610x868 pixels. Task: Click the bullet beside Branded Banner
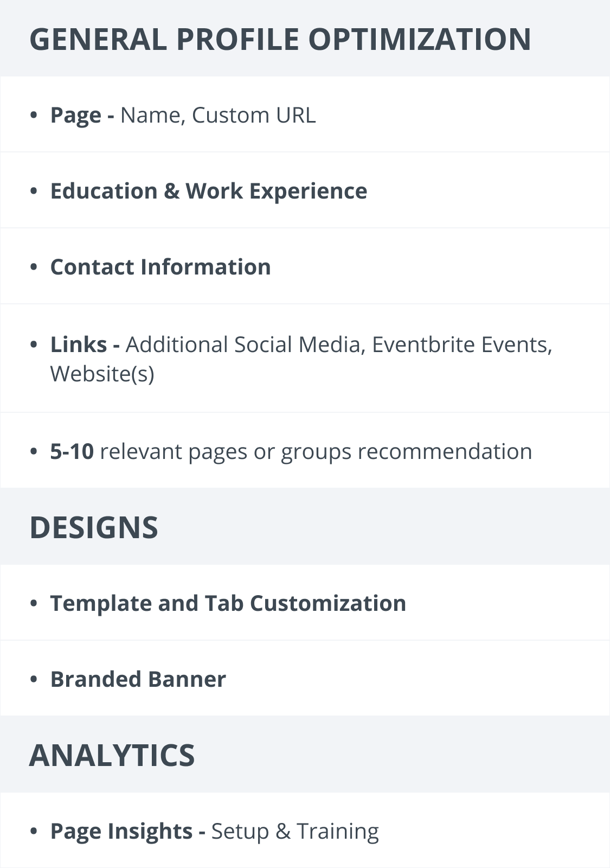point(34,680)
